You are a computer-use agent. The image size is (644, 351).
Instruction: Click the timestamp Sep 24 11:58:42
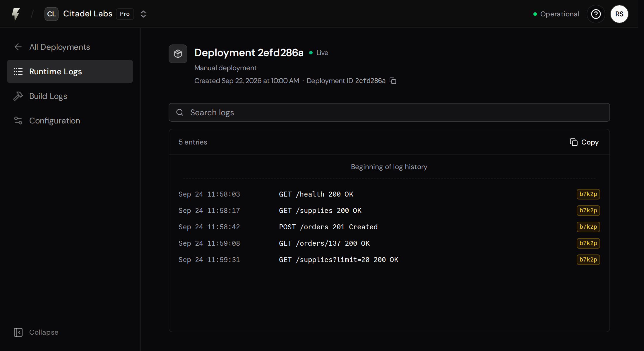(209, 227)
